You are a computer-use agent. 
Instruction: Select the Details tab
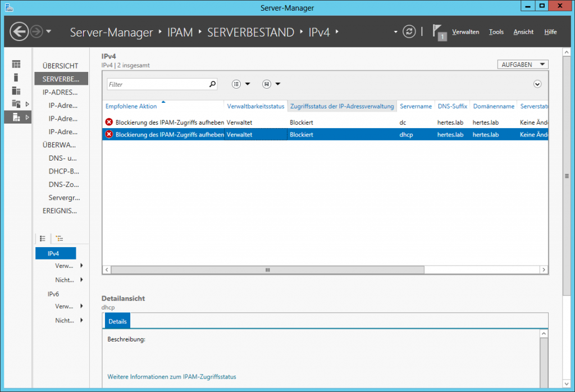(x=117, y=321)
